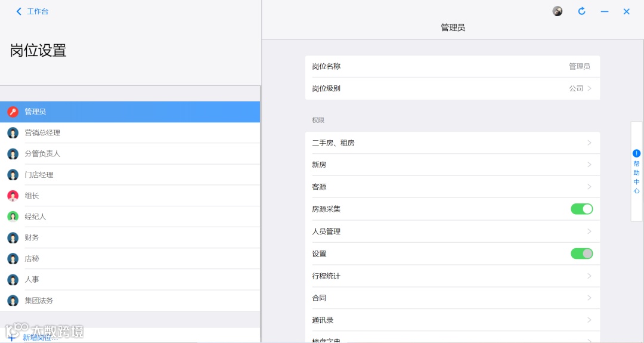Viewport: 644px width, 343px height.
Task: Expand the 人员管理 permission chevron
Action: [589, 231]
